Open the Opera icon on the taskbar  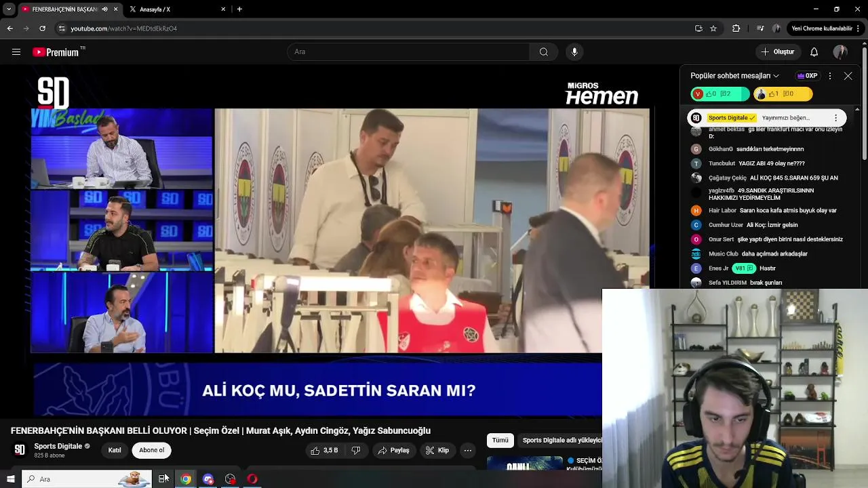tap(252, 479)
